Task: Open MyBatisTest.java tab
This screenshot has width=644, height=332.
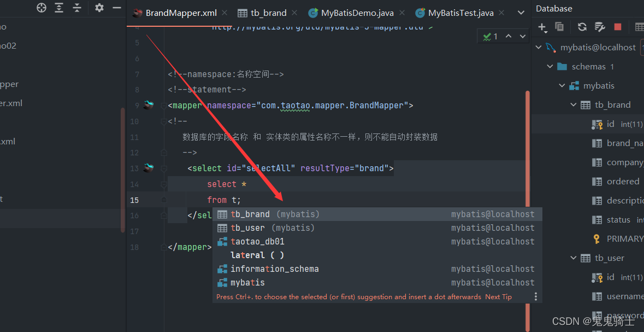Action: pos(461,13)
